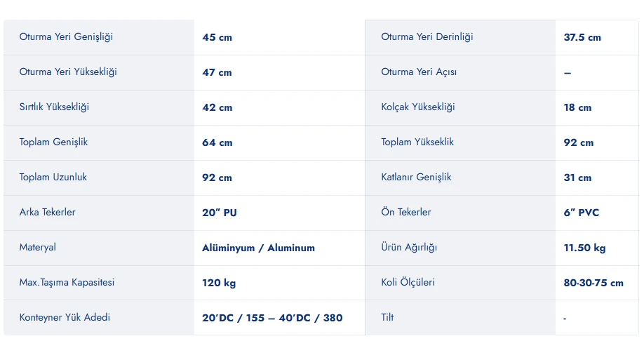Click the "Oturma Yeri Yüksekliği" label
The width and height of the screenshot is (644, 341).
coord(68,72)
